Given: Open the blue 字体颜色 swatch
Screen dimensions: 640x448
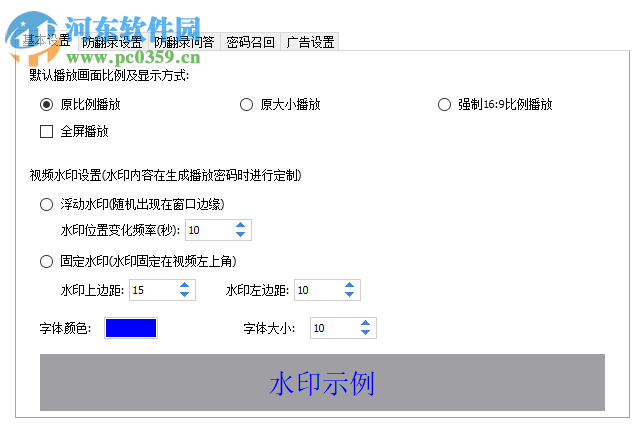Looking at the screenshot, I should [131, 328].
